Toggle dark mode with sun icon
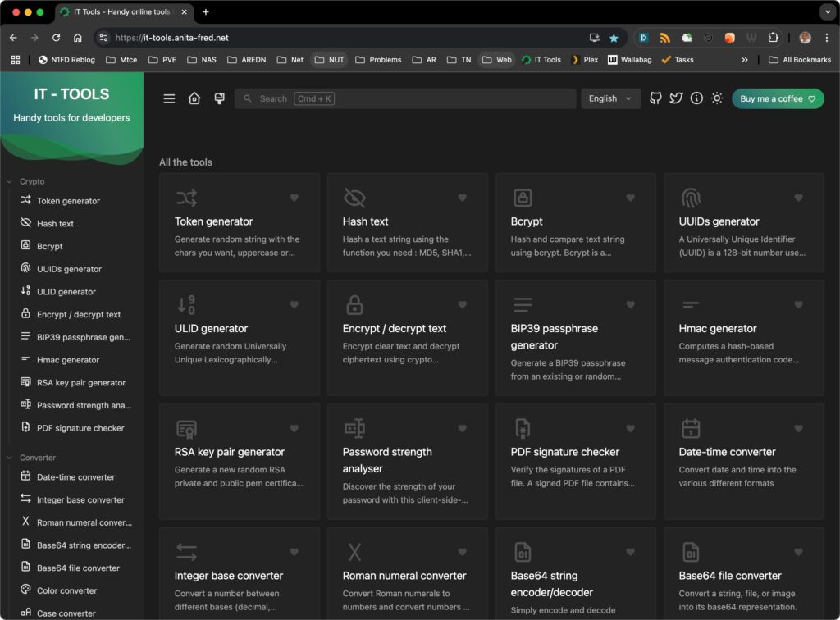Image resolution: width=840 pixels, height=620 pixels. [x=717, y=98]
